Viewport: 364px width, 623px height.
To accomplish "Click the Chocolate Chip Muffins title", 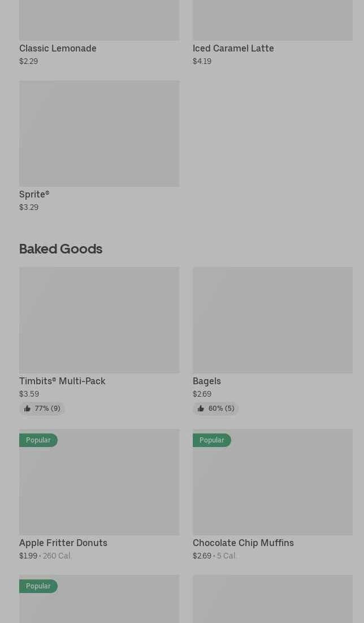I will pyautogui.click(x=243, y=543).
